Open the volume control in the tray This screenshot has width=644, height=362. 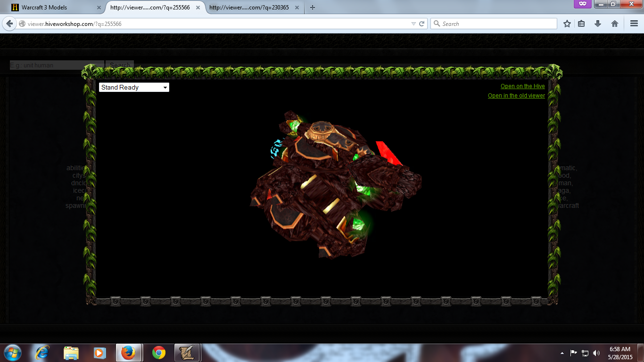[596, 353]
